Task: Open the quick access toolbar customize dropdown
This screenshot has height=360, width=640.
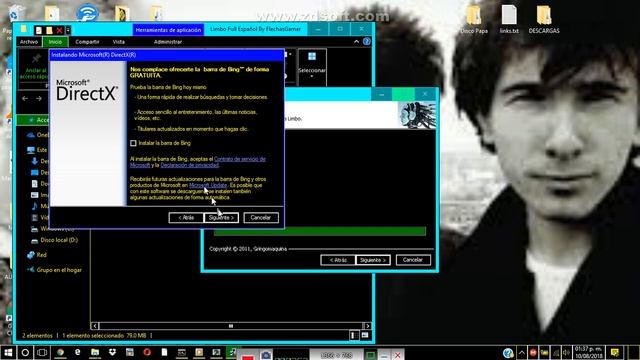Action: click(x=68, y=30)
